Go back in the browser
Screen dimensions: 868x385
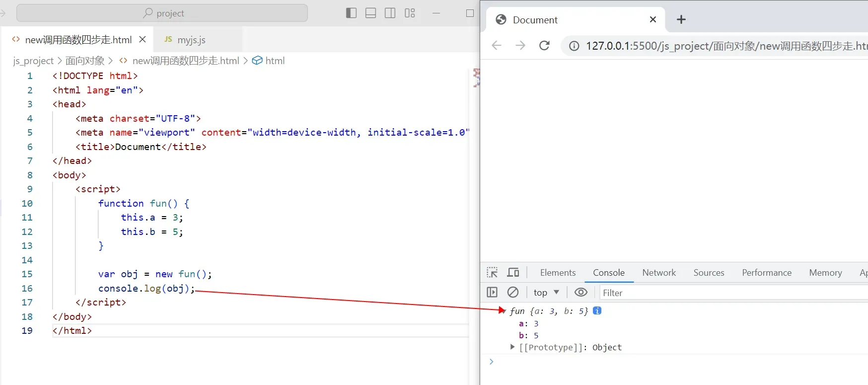coord(497,46)
